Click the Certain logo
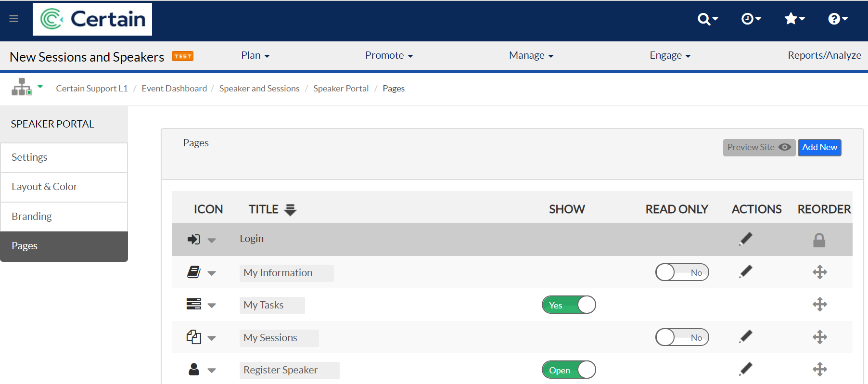The image size is (868, 384). point(92,19)
